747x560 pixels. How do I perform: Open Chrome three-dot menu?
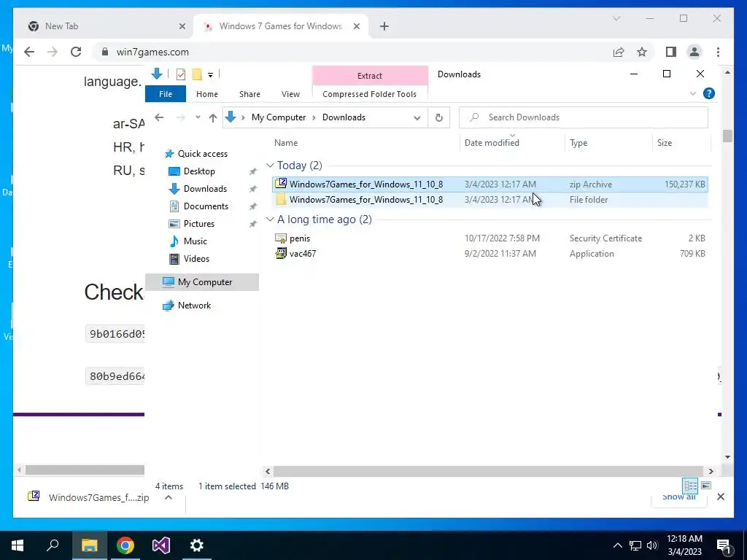[x=718, y=52]
